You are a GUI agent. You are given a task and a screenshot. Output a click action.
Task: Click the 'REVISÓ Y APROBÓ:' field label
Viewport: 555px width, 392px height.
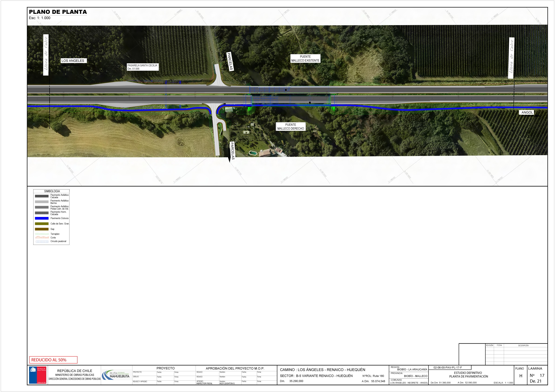[140, 382]
